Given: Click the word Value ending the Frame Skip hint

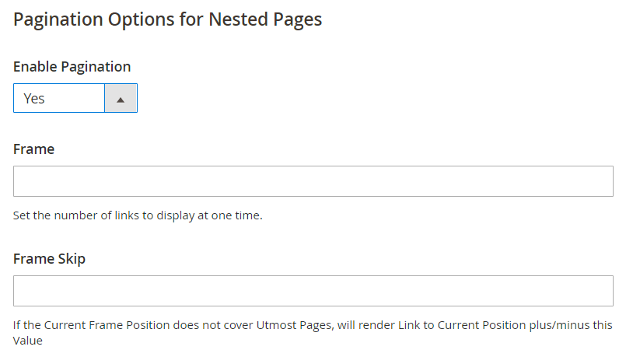Looking at the screenshot, I should click(28, 341).
